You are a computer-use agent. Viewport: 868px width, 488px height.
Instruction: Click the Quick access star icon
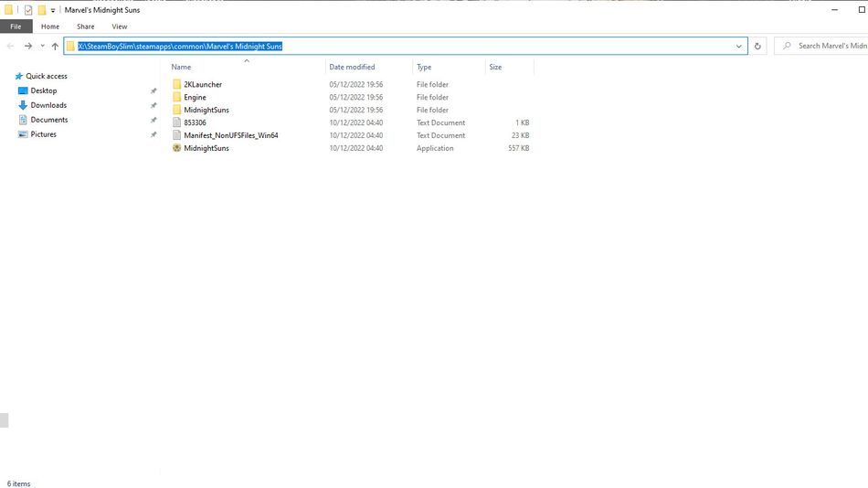tap(19, 76)
